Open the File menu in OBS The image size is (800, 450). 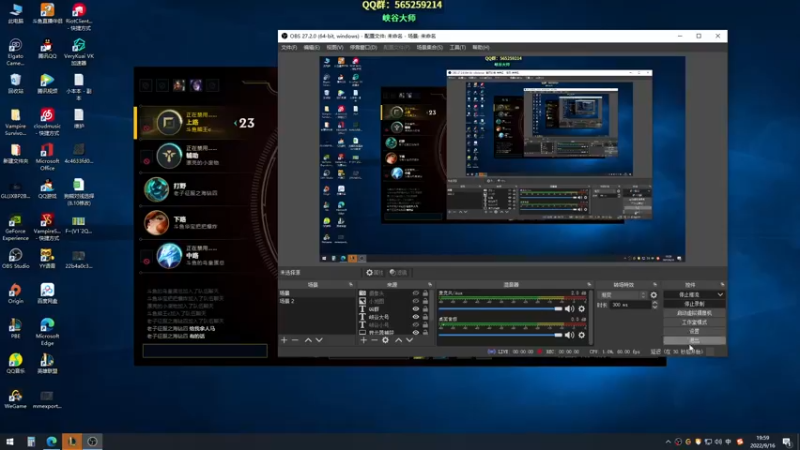289,47
